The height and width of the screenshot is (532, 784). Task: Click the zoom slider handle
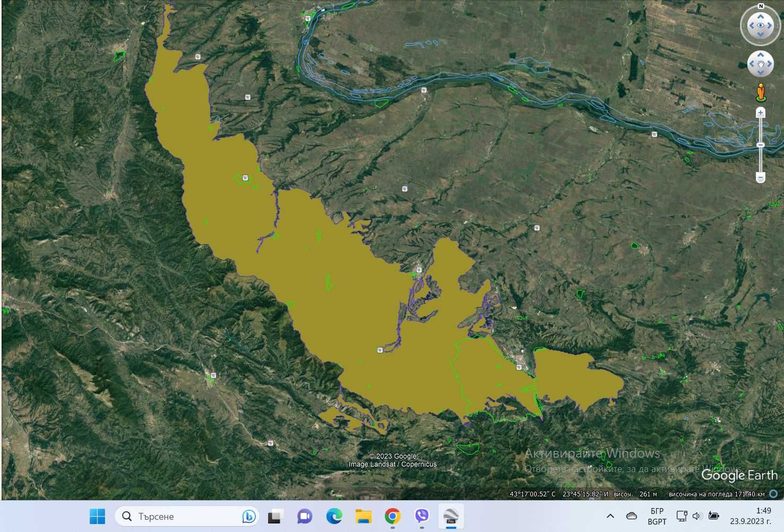click(761, 145)
